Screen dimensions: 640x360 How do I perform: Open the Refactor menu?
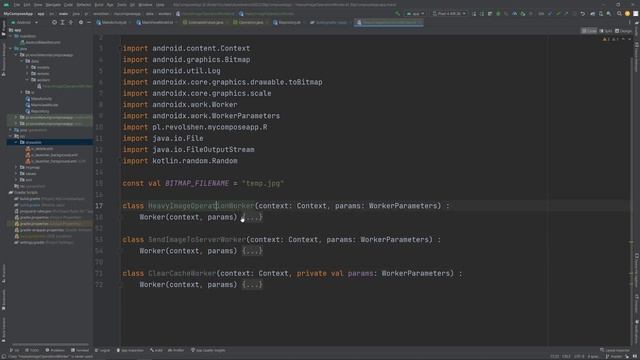coord(84,5)
